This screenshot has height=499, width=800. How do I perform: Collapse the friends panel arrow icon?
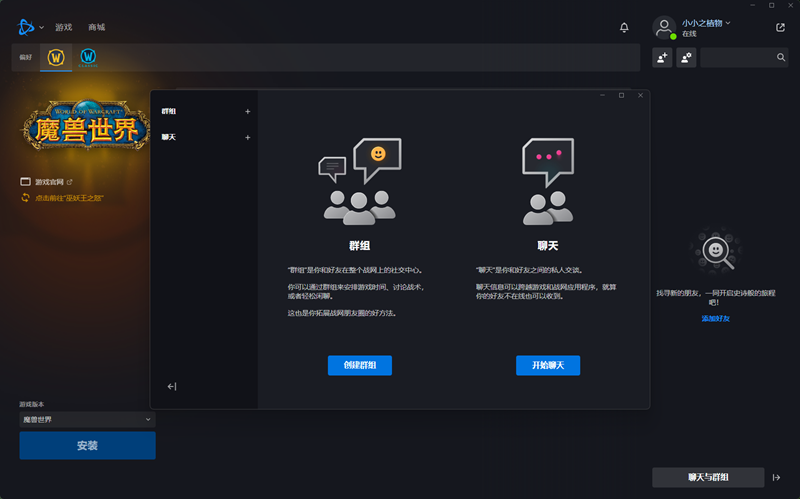(777, 478)
